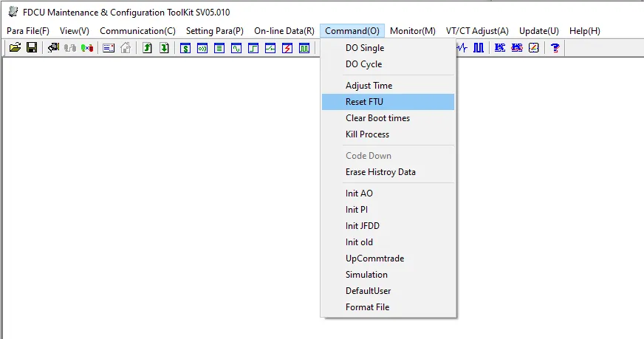Click the connect device plug icon
This screenshot has height=339, width=644.
[53, 48]
